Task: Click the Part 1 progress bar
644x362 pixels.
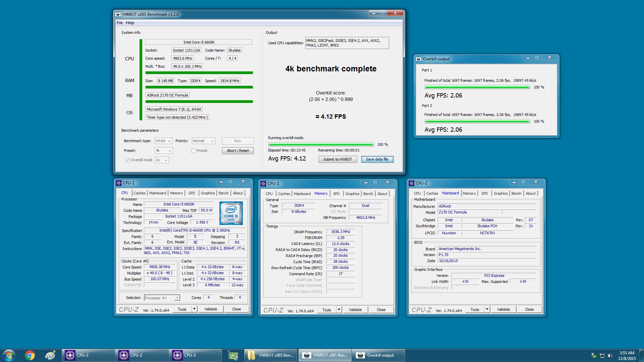Action: pyautogui.click(x=477, y=87)
